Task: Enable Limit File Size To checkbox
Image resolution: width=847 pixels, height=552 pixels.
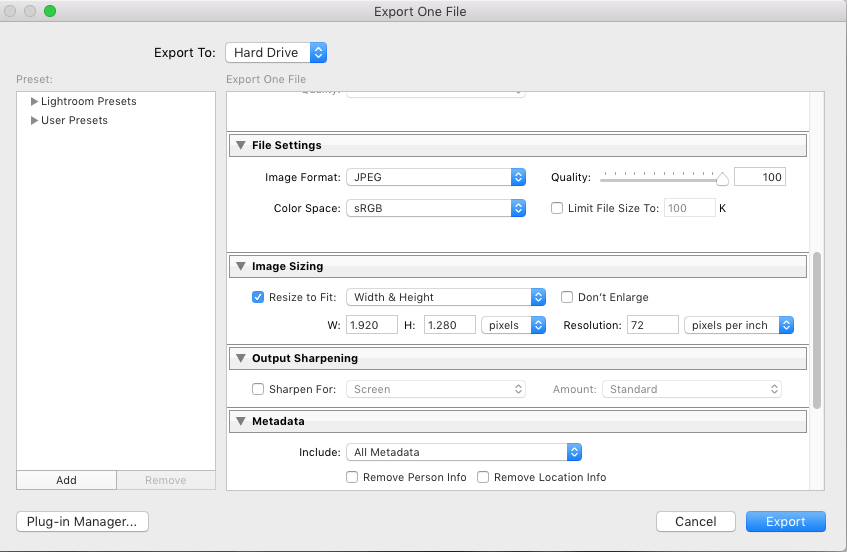Action: click(558, 208)
